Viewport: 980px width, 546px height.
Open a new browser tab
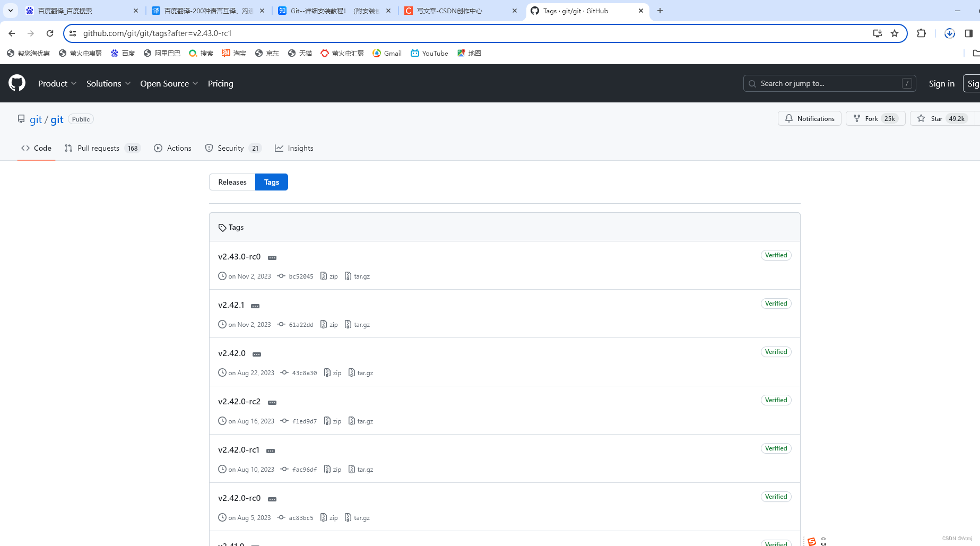660,11
